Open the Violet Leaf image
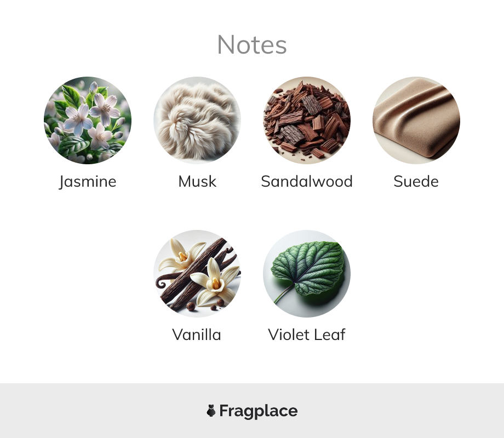Viewport: 504px width, 438px height. click(307, 273)
